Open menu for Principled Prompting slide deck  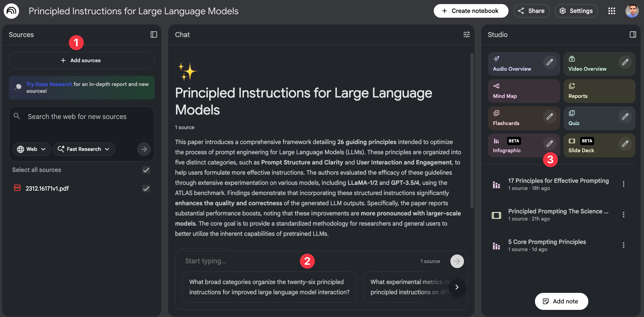pyautogui.click(x=624, y=215)
